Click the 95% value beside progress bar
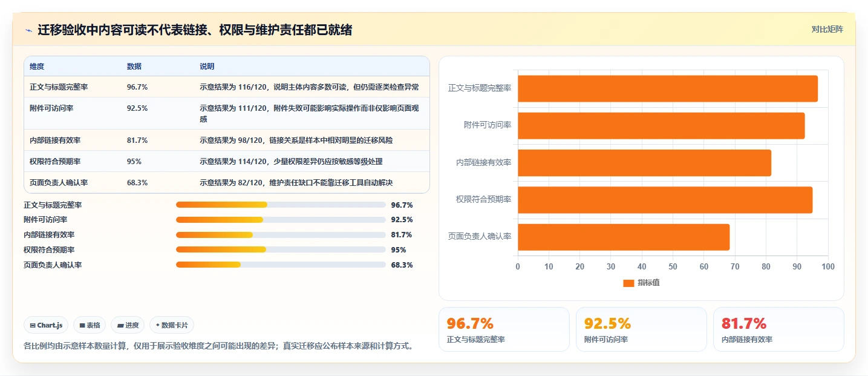Screen dimensions: 868x376 [x=399, y=249]
